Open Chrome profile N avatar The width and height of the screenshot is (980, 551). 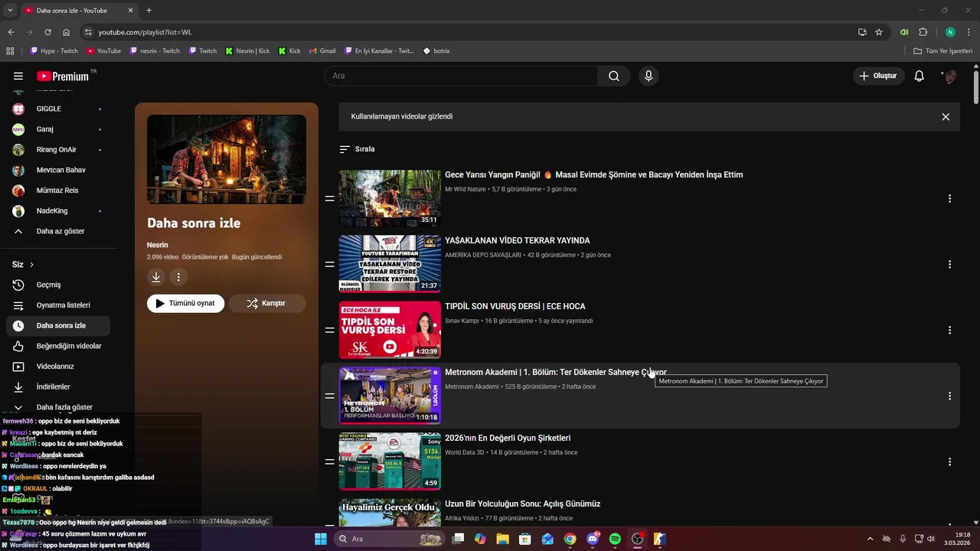950,32
